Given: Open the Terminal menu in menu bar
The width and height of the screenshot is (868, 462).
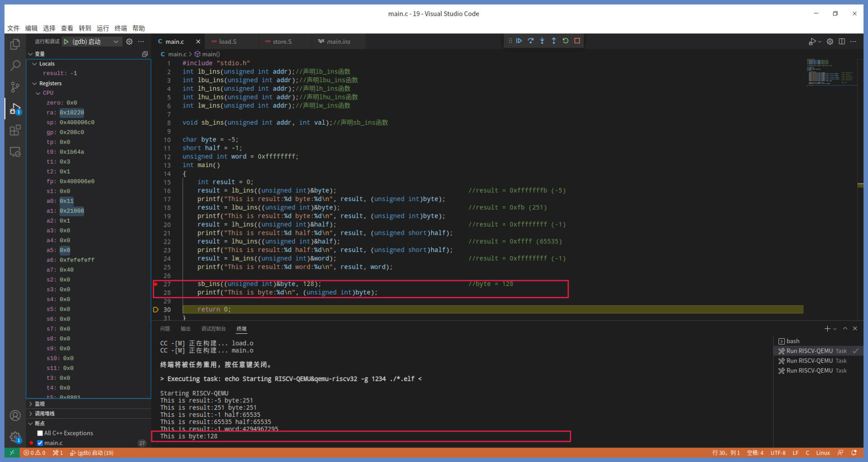Looking at the screenshot, I should point(121,28).
